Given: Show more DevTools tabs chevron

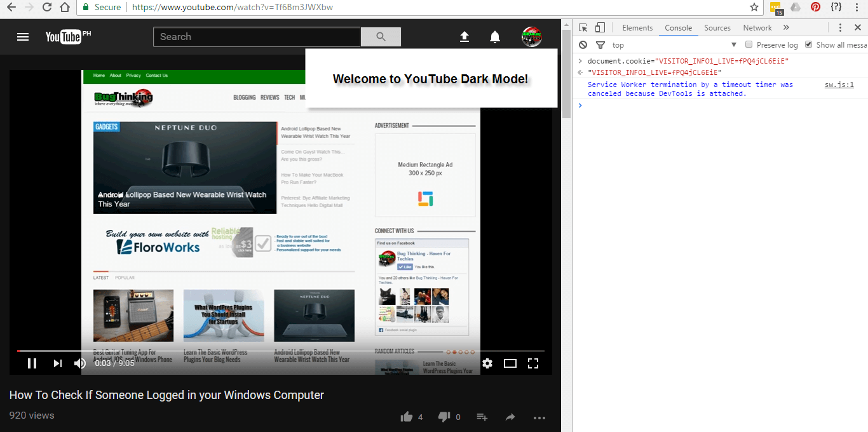Looking at the screenshot, I should [x=786, y=27].
